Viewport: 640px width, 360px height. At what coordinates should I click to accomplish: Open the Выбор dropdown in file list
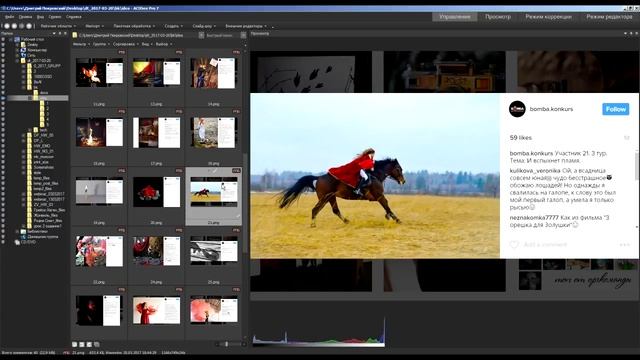[x=164, y=44]
